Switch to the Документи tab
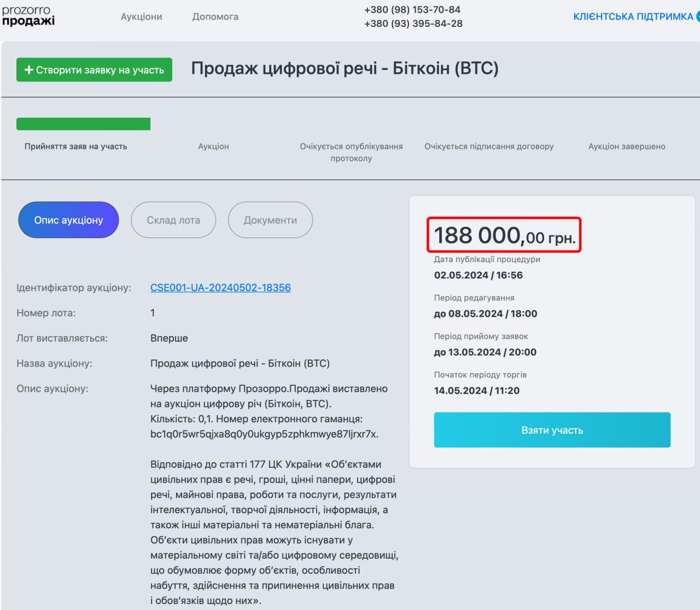Screen dimensions: 700x610 point(270,220)
